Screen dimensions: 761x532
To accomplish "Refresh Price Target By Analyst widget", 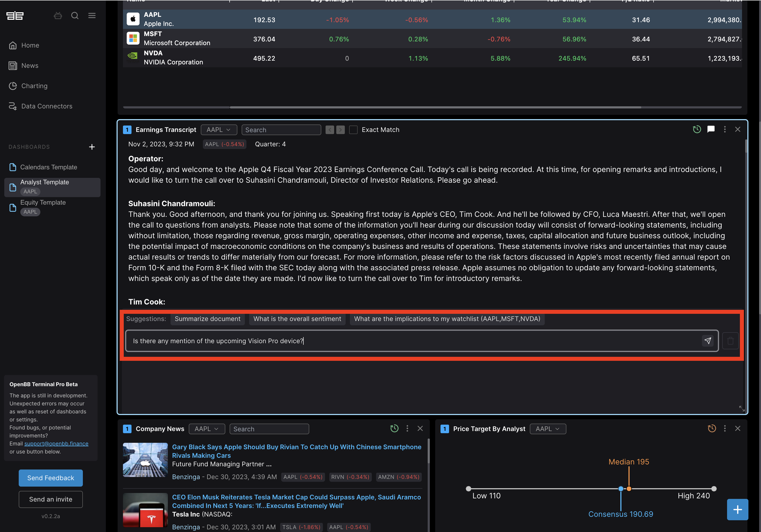I will click(712, 428).
